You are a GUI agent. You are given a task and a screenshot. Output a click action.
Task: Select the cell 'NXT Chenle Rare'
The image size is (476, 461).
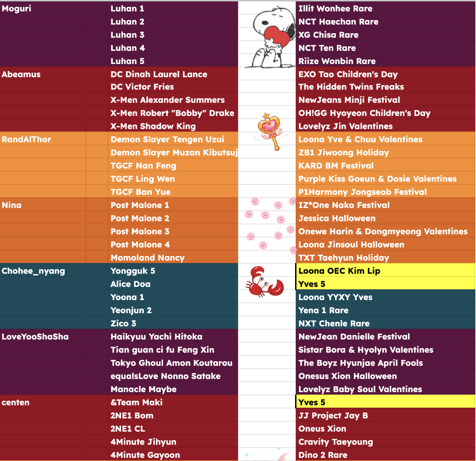386,323
